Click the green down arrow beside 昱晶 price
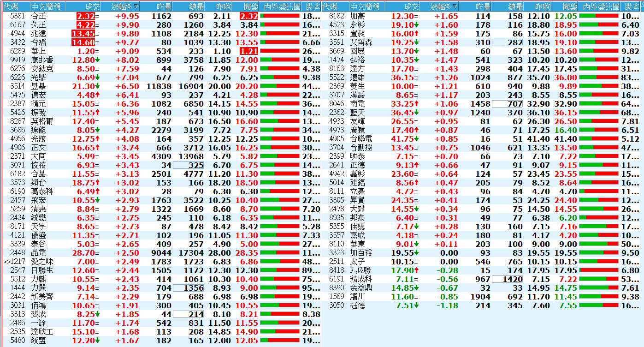The height and width of the screenshot is (347, 644). pyautogui.click(x=98, y=86)
